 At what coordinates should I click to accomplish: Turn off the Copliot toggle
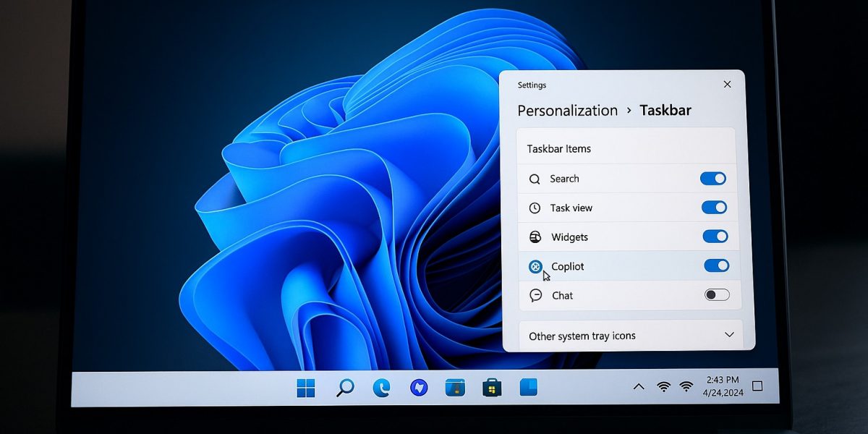pos(717,265)
